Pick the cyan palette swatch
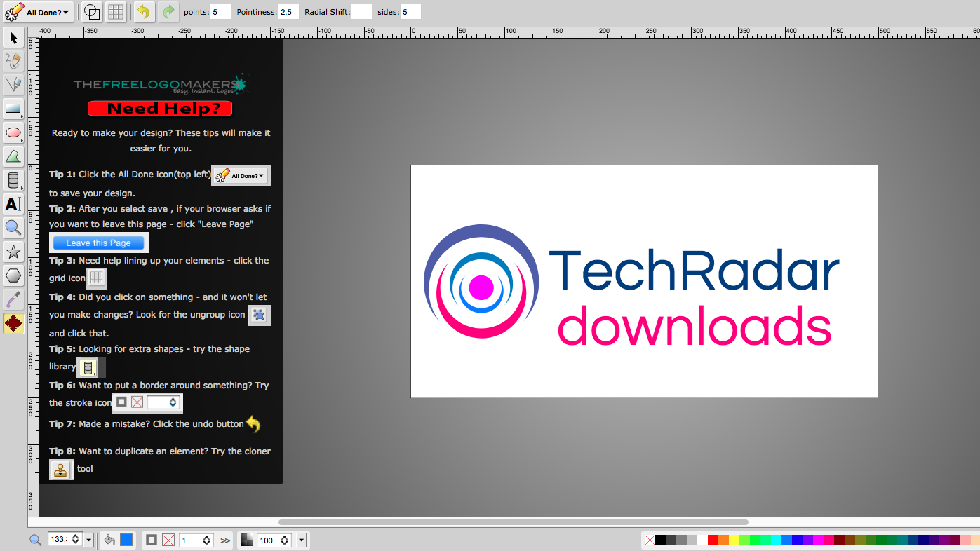Screen dimensions: 980x551 [x=776, y=540]
